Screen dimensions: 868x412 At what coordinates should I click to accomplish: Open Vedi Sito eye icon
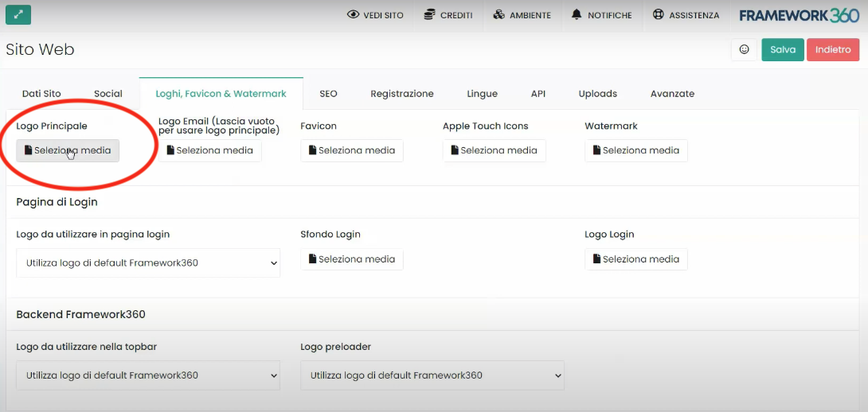(354, 15)
